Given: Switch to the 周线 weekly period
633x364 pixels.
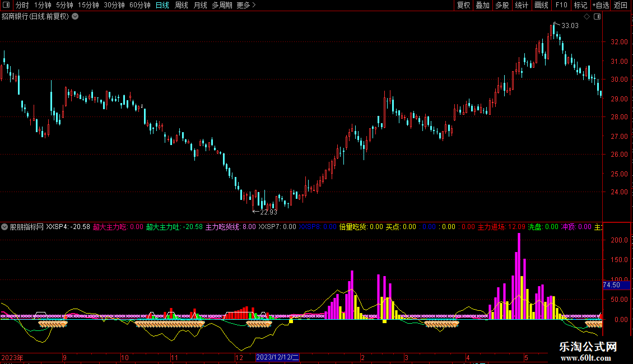Looking at the screenshot, I should pos(181,6).
